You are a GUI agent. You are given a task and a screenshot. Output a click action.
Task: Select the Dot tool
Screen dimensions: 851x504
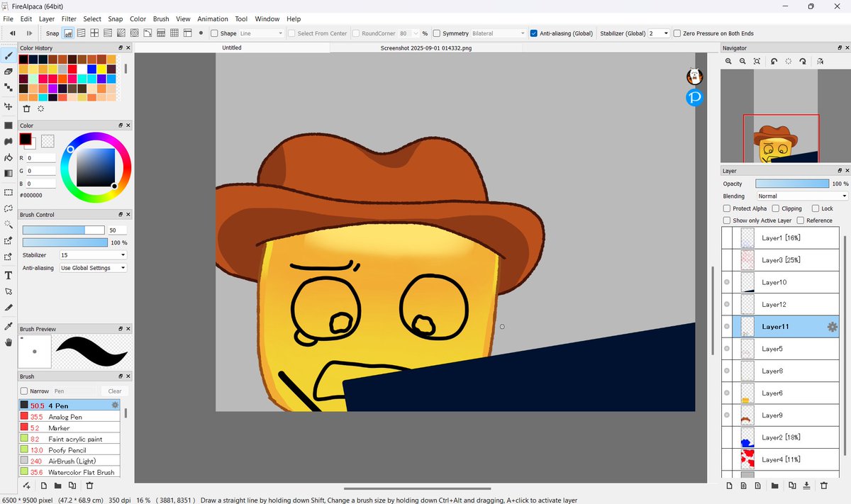pyautogui.click(x=9, y=87)
